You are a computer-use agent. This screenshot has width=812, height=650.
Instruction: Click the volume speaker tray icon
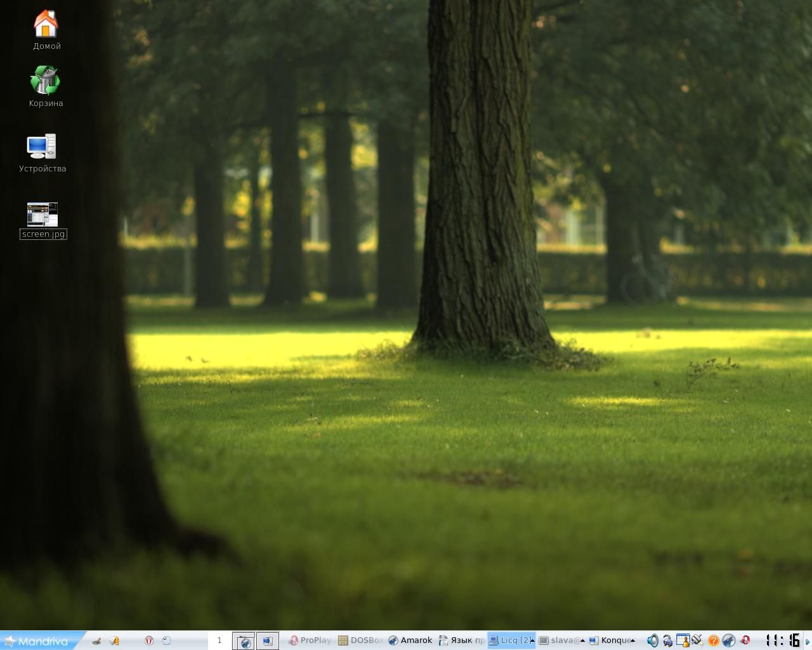click(652, 640)
